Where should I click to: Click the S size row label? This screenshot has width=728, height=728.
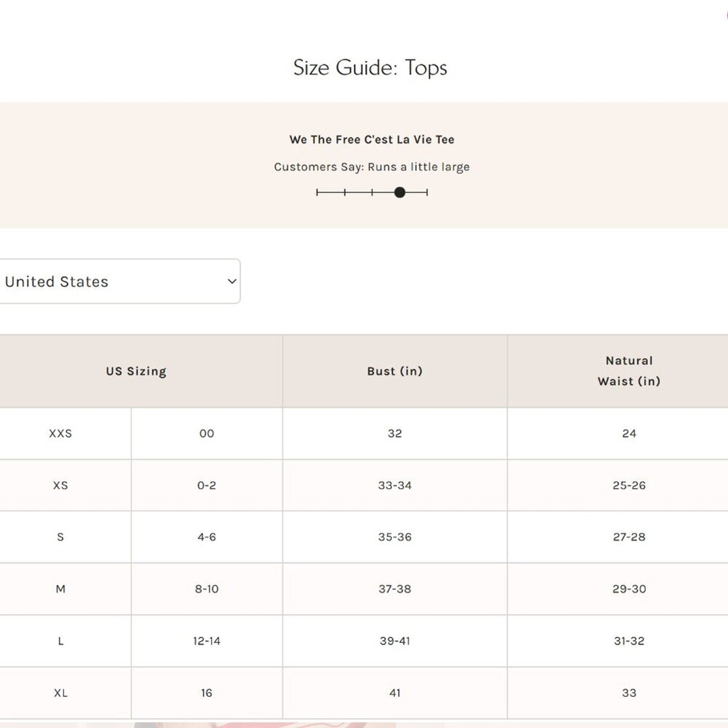point(61,537)
